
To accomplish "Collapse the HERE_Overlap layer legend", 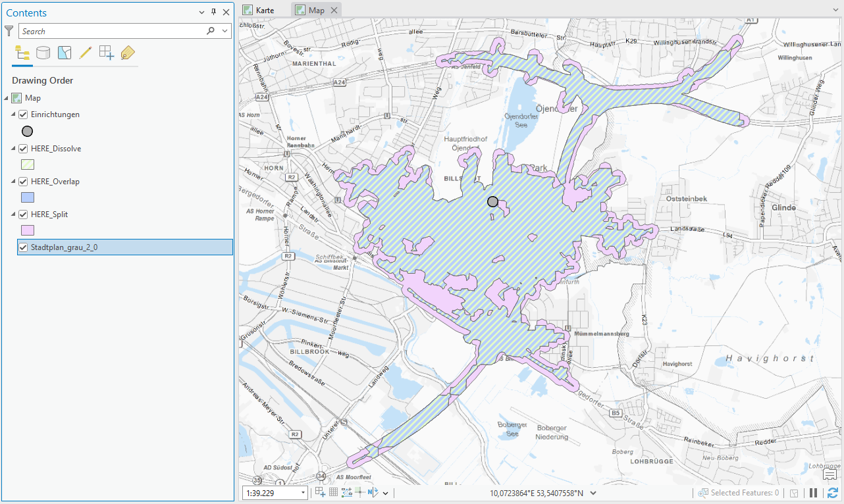I will point(14,182).
